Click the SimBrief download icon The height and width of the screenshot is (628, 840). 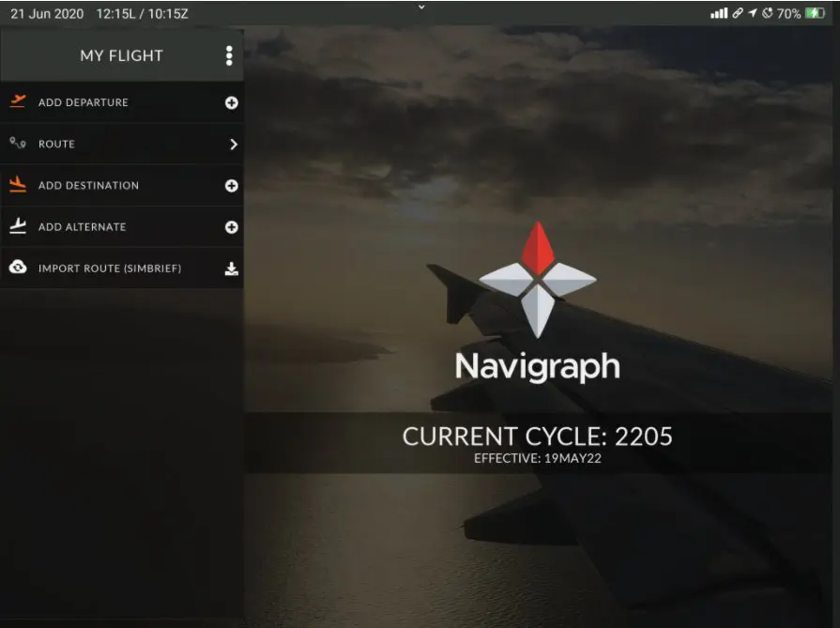(232, 269)
